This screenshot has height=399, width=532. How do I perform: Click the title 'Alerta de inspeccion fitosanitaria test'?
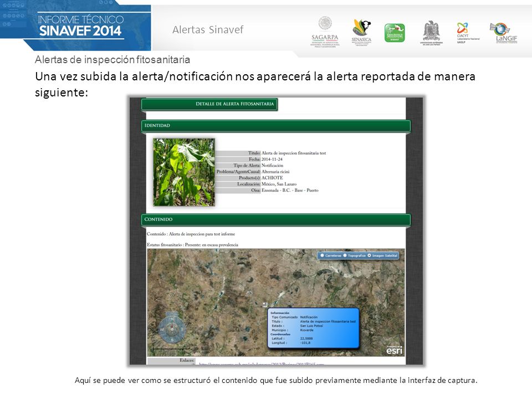(294, 153)
